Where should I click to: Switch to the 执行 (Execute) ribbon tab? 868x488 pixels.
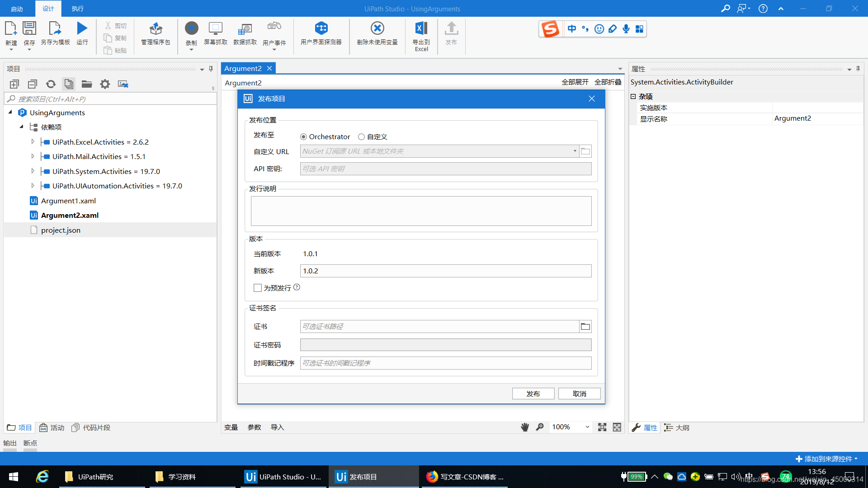coord(77,9)
